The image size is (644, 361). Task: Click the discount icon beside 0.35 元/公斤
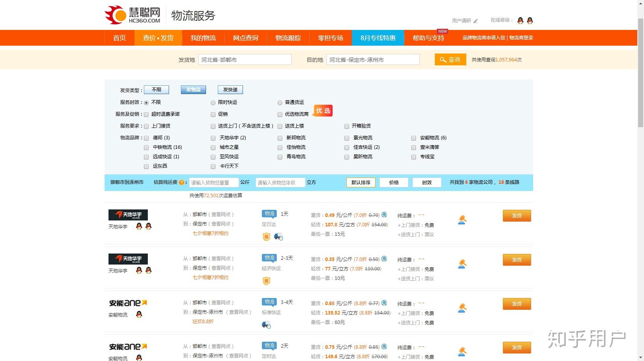384,259
